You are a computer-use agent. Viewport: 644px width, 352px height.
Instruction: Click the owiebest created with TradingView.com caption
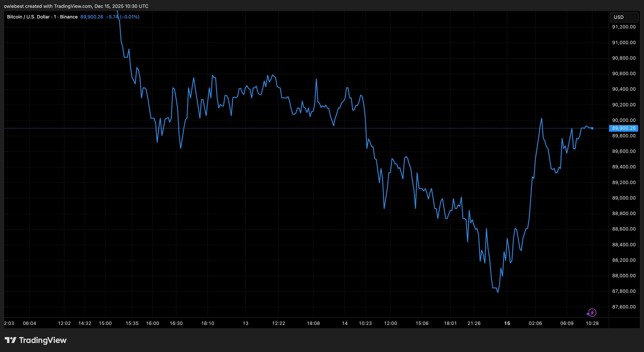[76, 6]
